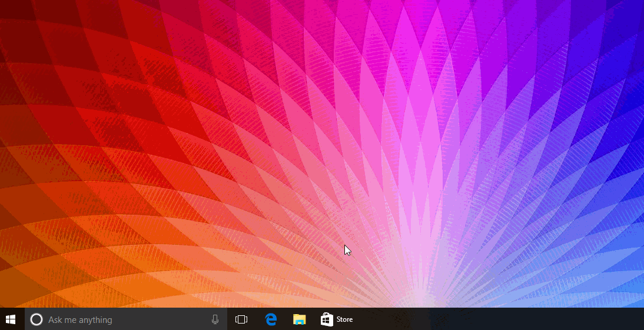Viewport: 644px width, 330px height.
Task: Open File Explorer from the taskbar
Action: (300, 319)
